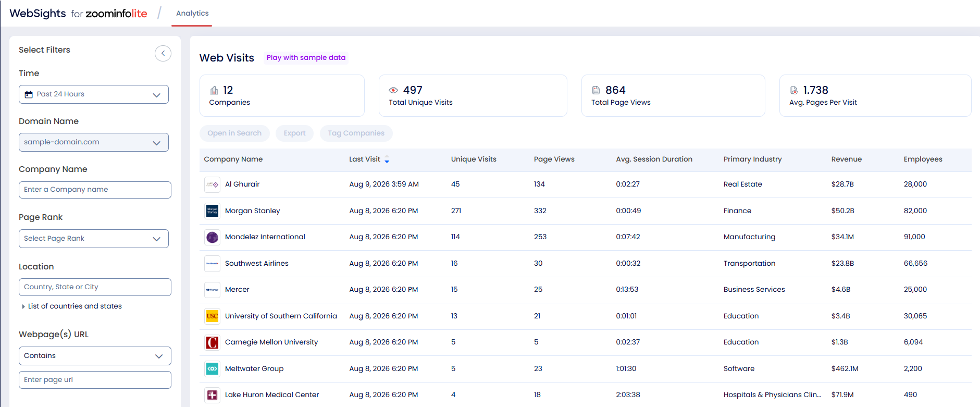Open the Mercer company name
This screenshot has width=980, height=407.
[237, 290]
